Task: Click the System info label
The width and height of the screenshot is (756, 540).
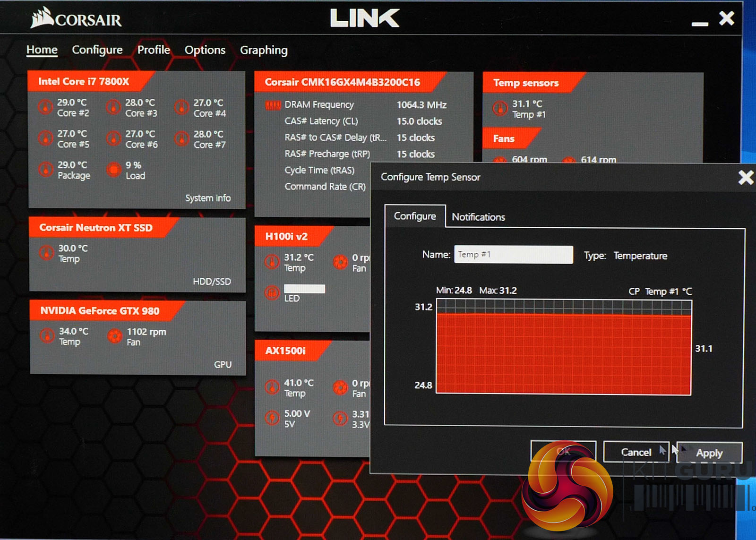Action: point(208,198)
